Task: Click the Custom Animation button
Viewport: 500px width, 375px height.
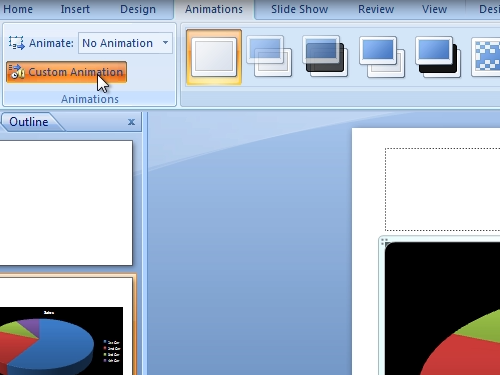Action: click(66, 72)
